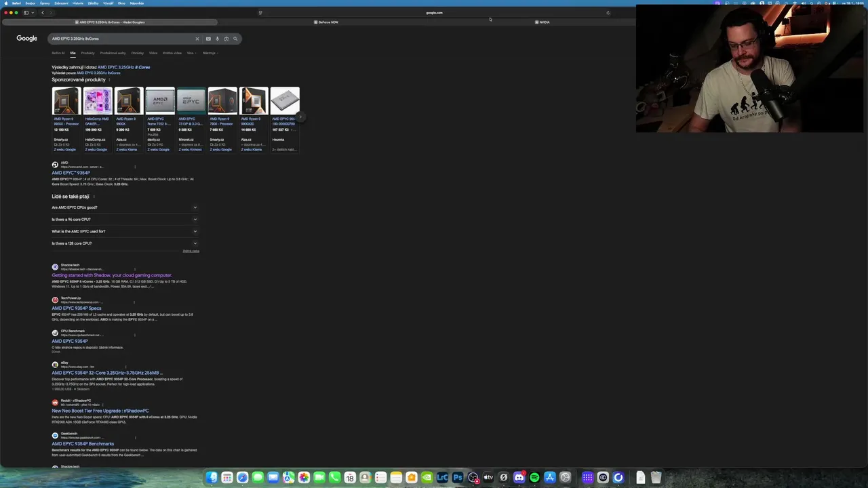Expand 'Is there a 128 core CPU?' question
Screen dimensions: 868x488
(x=125, y=243)
